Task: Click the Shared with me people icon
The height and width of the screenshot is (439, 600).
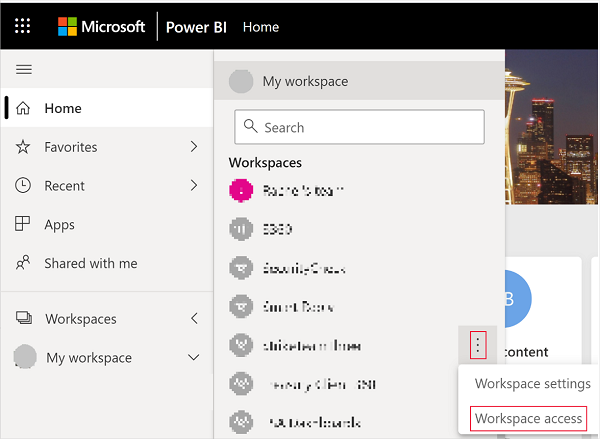Action: pyautogui.click(x=23, y=263)
